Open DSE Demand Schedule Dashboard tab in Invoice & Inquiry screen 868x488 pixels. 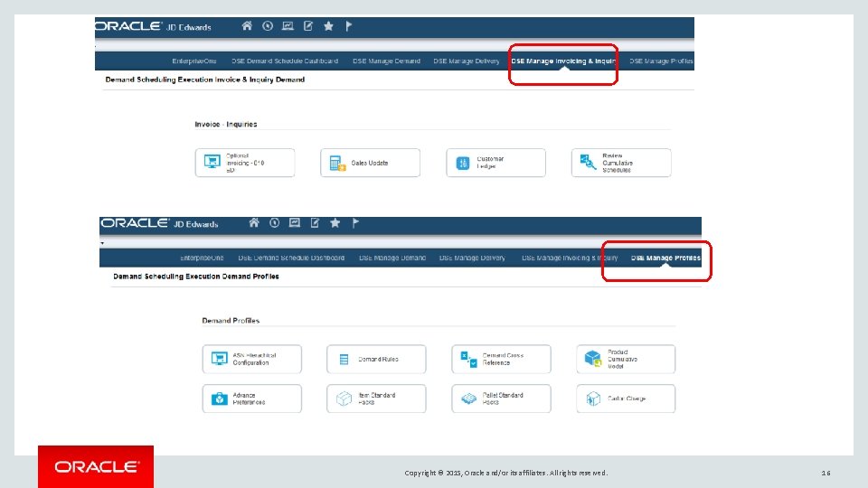click(x=285, y=61)
